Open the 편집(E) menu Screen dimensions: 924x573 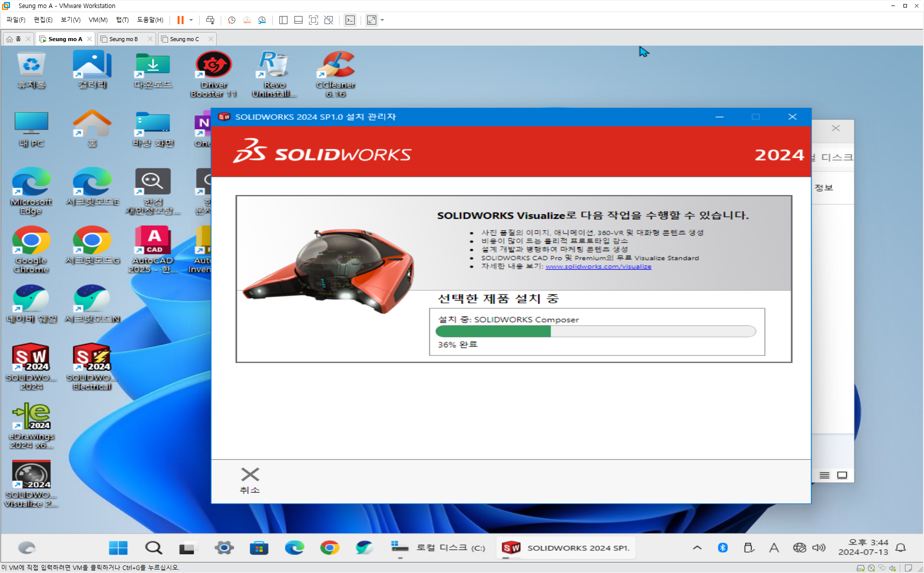[43, 20]
